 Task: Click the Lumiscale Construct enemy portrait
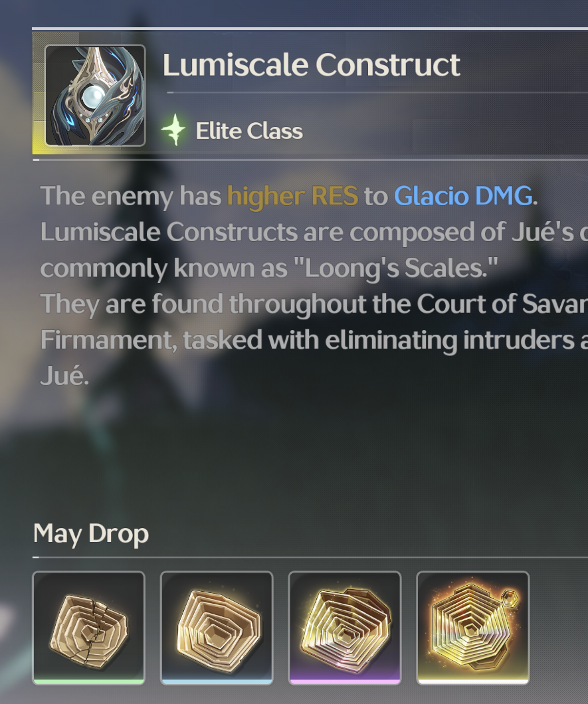pyautogui.click(x=95, y=96)
